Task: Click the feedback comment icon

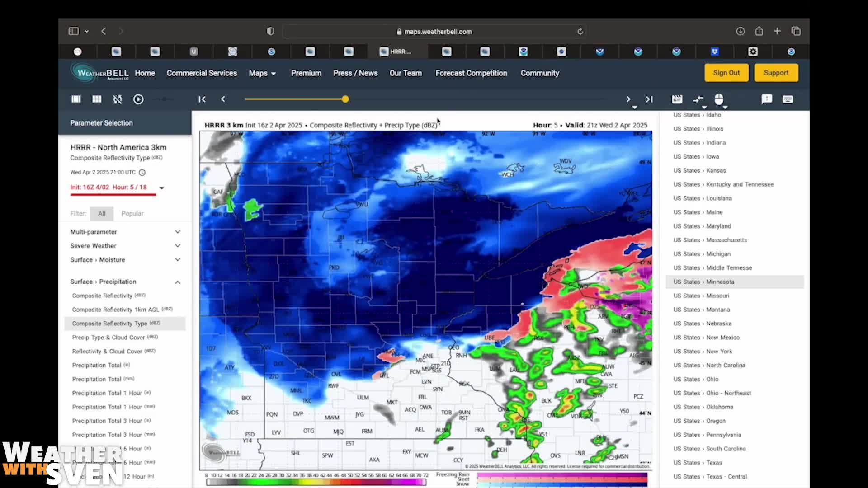Action: pyautogui.click(x=767, y=99)
